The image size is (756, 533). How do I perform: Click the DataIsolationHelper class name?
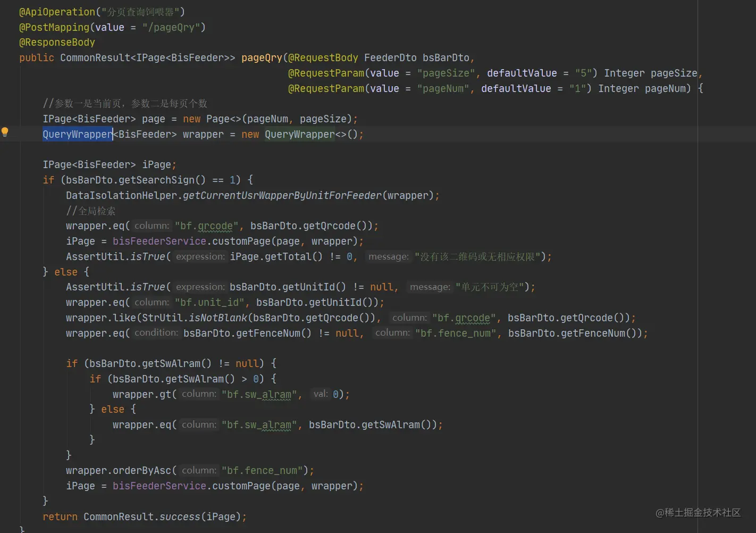(121, 195)
